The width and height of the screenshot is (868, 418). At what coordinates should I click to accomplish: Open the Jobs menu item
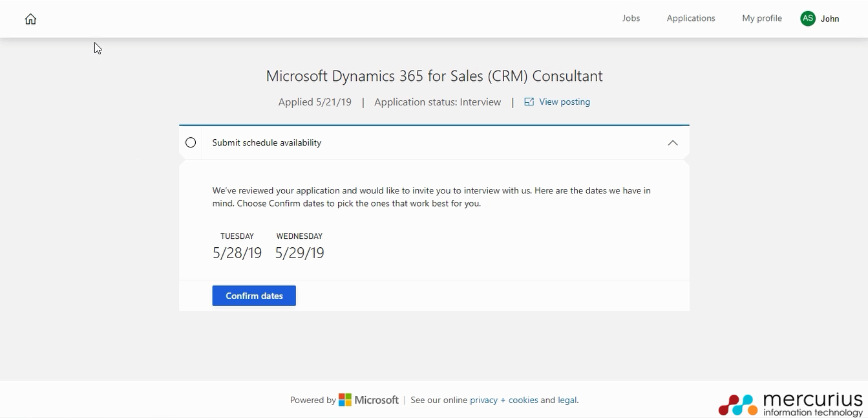[x=631, y=18]
